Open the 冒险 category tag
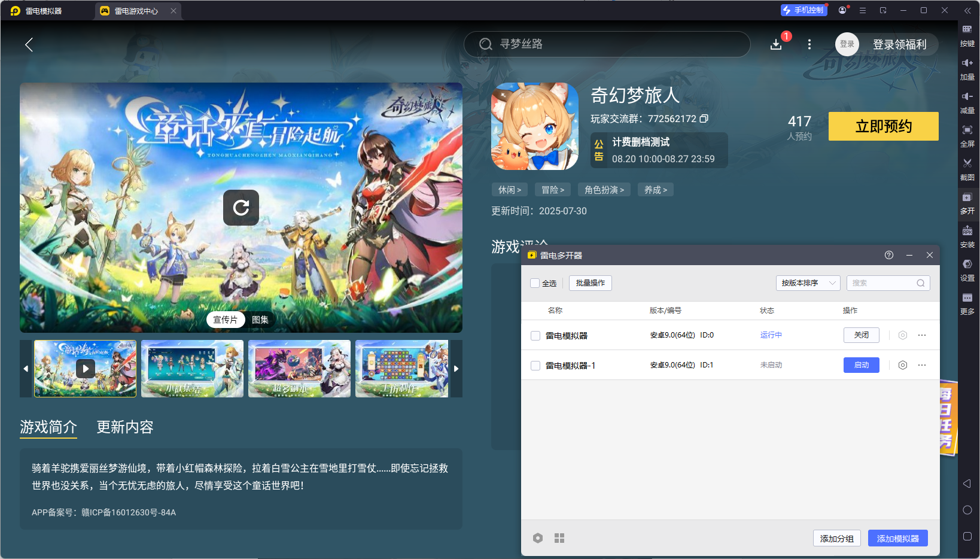Screen dimensions: 980x559 (x=553, y=190)
